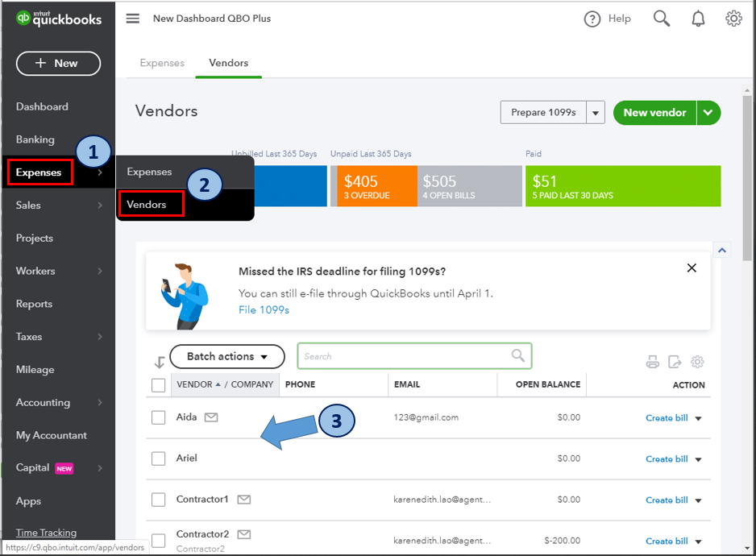756x556 pixels.
Task: Open the notifications bell icon
Action: click(x=698, y=19)
